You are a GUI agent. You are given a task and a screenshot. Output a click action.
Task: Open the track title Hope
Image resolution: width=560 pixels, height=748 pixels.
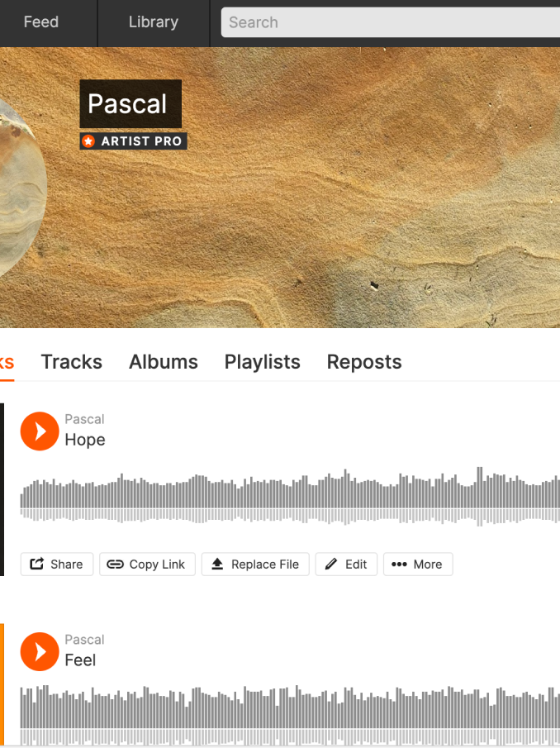coord(85,440)
